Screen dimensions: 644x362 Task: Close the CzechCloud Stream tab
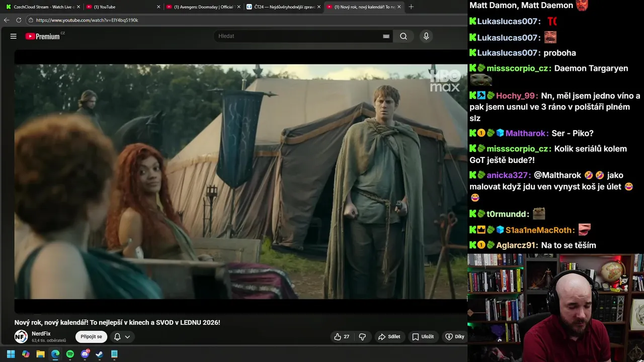pos(78,7)
